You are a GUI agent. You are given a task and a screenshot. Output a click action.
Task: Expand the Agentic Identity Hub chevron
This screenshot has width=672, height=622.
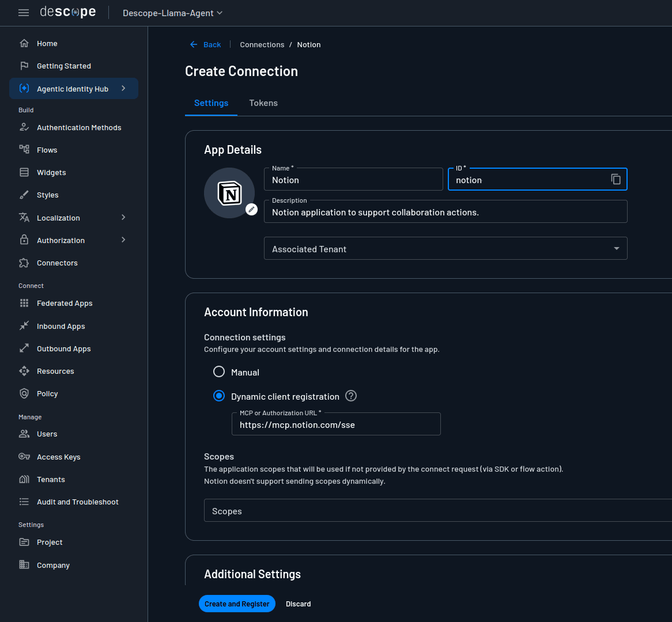pos(123,88)
